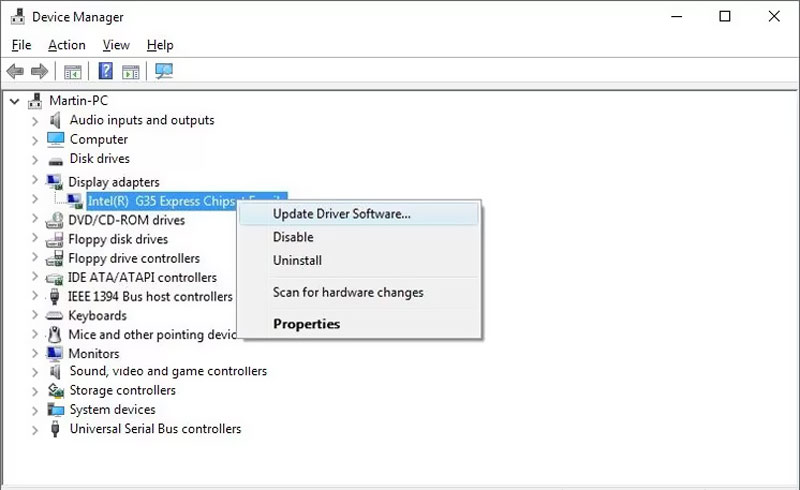The image size is (800, 490).
Task: Click the DVD/CD-ROM drives disc icon
Action: coord(54,220)
